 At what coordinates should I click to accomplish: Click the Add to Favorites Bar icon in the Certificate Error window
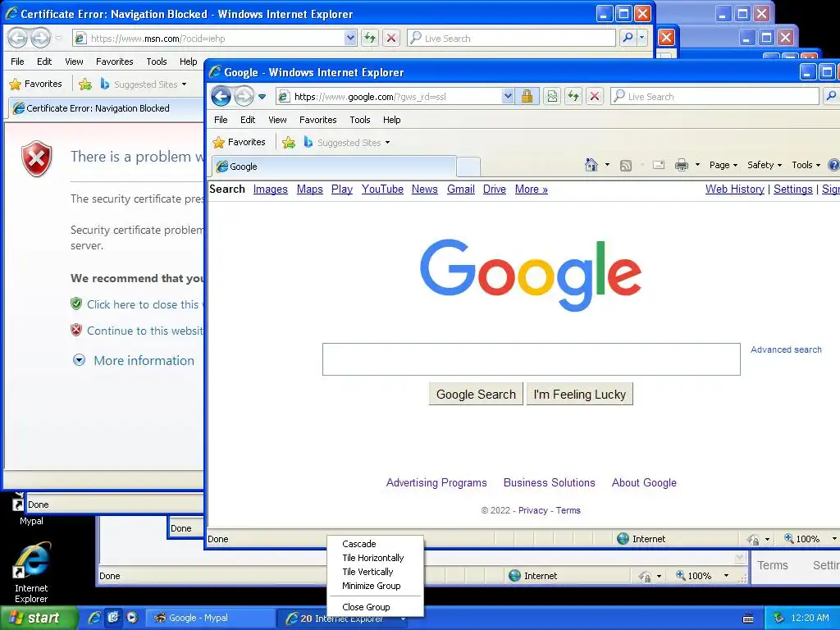(85, 84)
